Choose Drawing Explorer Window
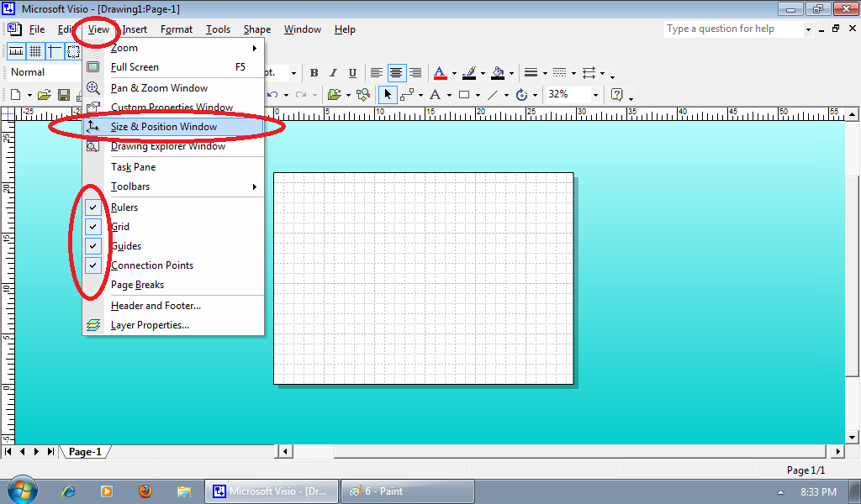Viewport: 861px width, 504px height. [175, 146]
